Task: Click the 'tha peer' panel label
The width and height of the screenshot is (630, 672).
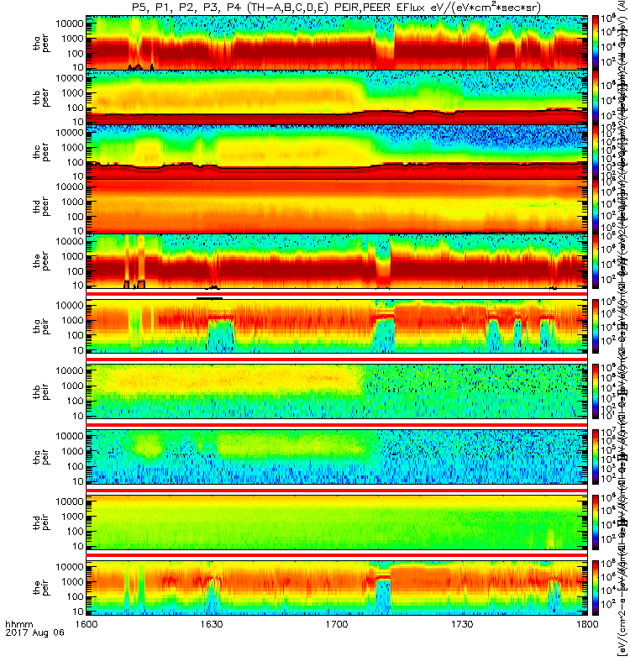Action: (x=41, y=44)
